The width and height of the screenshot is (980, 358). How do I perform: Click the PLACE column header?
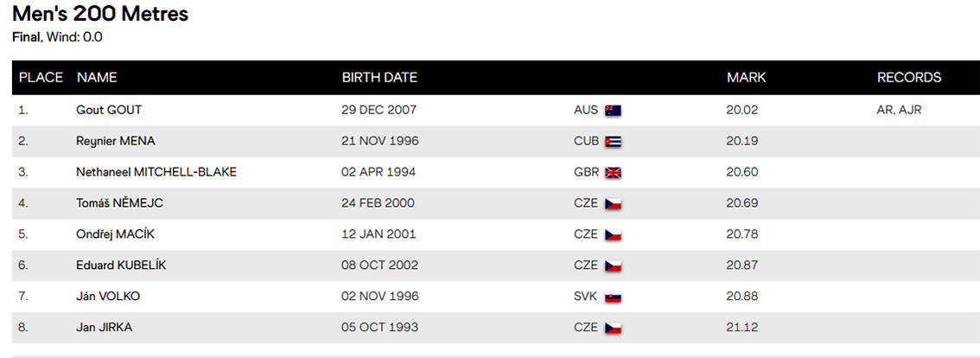[41, 78]
